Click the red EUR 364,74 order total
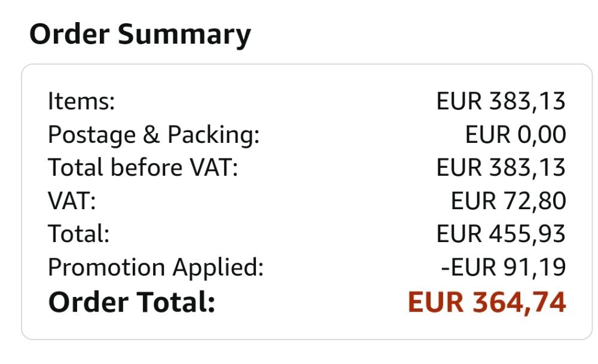Screen dimensions: 598x364 point(487,302)
